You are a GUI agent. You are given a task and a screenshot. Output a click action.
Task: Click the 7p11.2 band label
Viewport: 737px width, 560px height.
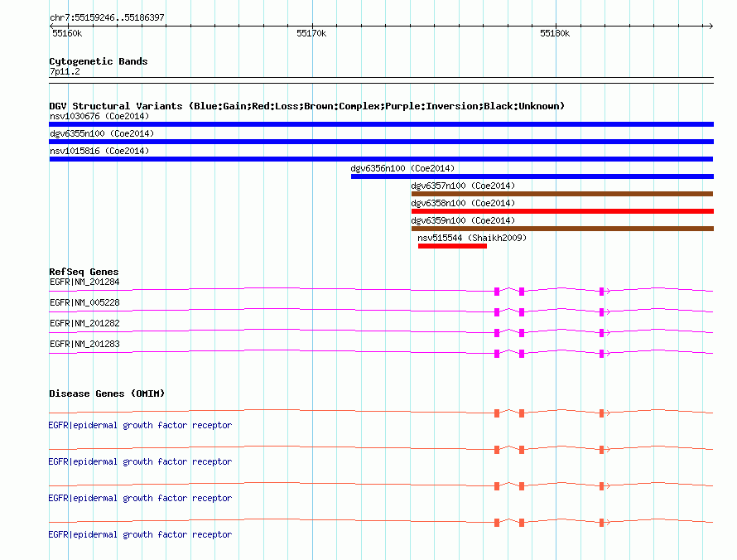click(65, 71)
